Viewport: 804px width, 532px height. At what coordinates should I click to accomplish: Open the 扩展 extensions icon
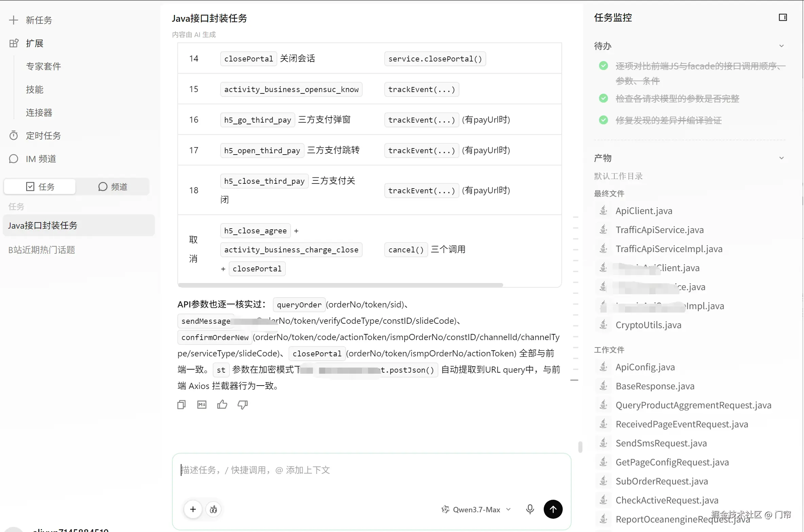click(14, 43)
